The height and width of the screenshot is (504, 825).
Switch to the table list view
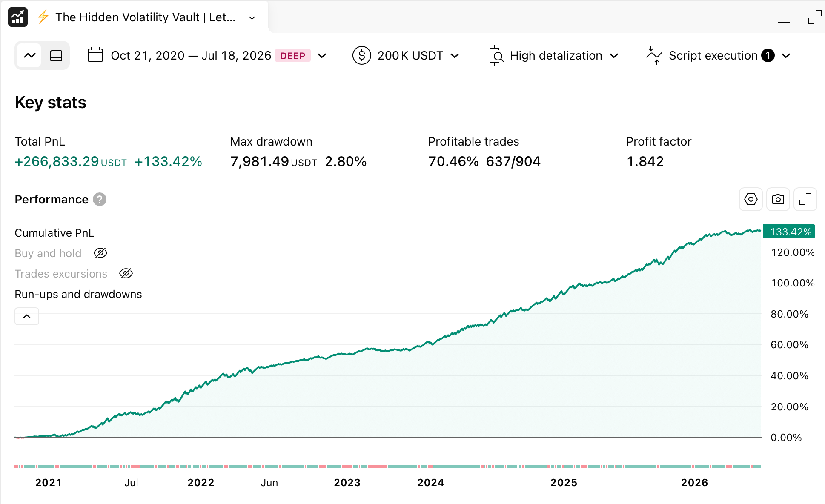(56, 55)
